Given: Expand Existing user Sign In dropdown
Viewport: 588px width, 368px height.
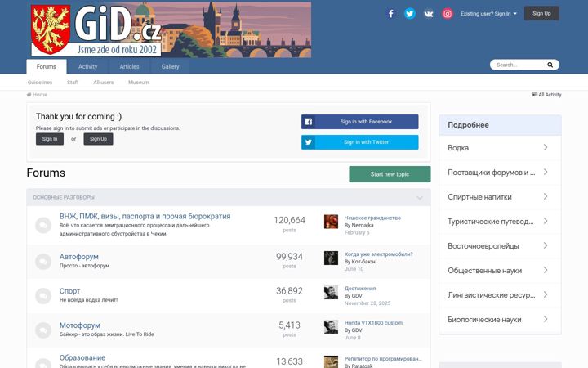Looking at the screenshot, I should point(488,14).
